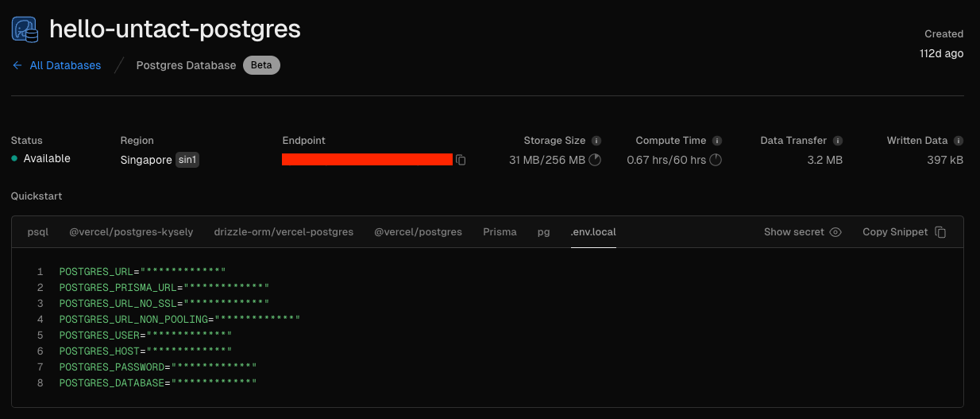Open the Storage Size info icon

click(x=596, y=141)
